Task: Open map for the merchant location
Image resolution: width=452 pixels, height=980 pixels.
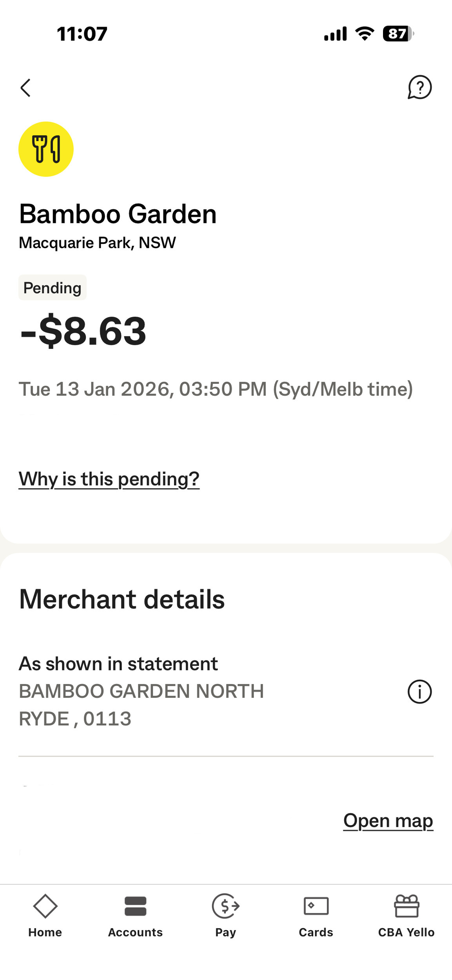Action: click(388, 820)
